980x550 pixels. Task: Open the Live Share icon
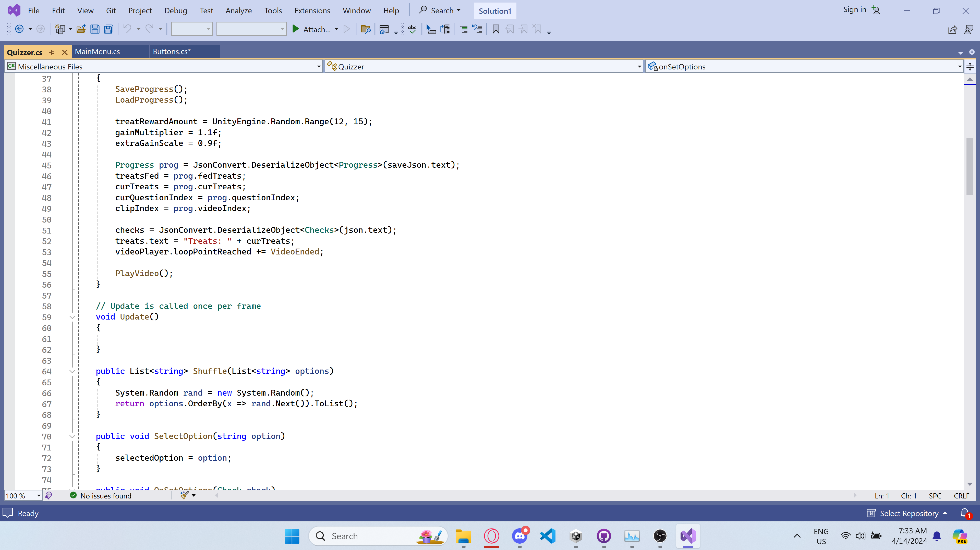coord(952,30)
